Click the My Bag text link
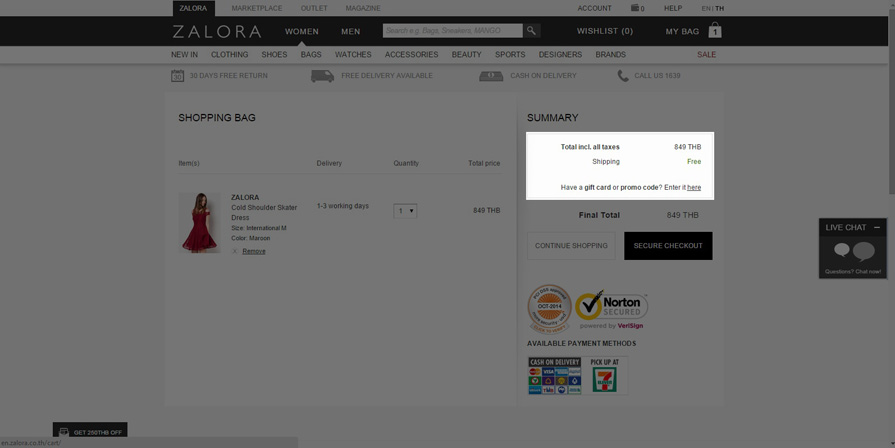 [x=682, y=31]
